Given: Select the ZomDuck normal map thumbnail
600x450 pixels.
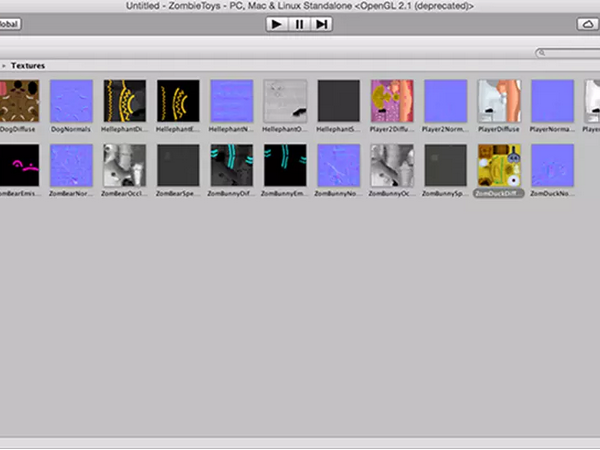Looking at the screenshot, I should pyautogui.click(x=553, y=165).
